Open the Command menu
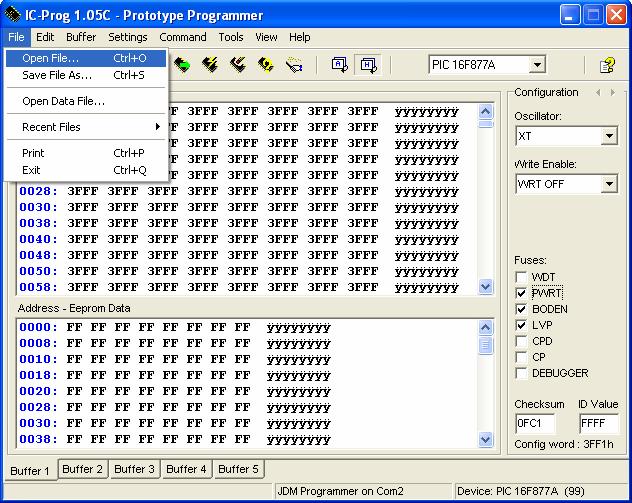This screenshot has height=503, width=632. 183,37
